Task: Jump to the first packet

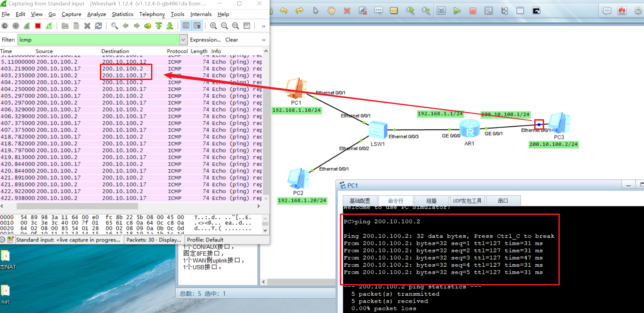Action: pyautogui.click(x=159, y=26)
